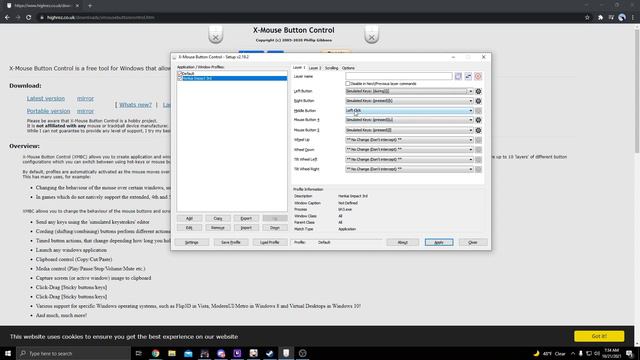The height and width of the screenshot is (360, 640).
Task: Open the Mouse Button 5 dropdown
Action: (x=409, y=130)
